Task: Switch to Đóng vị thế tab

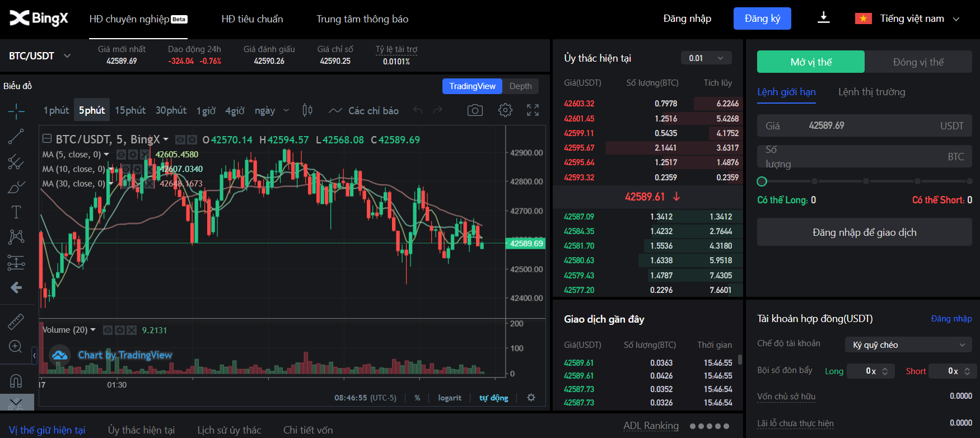Action: tap(918, 62)
